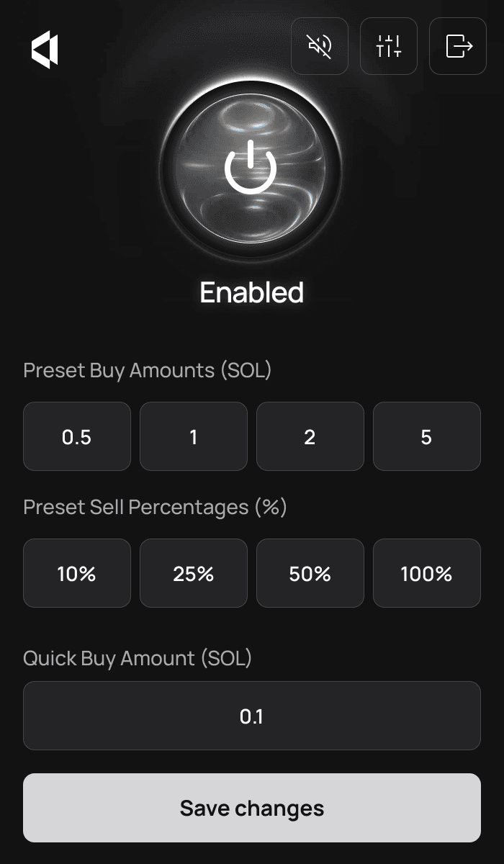Screen dimensions: 504x864
Task: Click the Preset Buy Amounts (SOL) label
Action: click(147, 371)
